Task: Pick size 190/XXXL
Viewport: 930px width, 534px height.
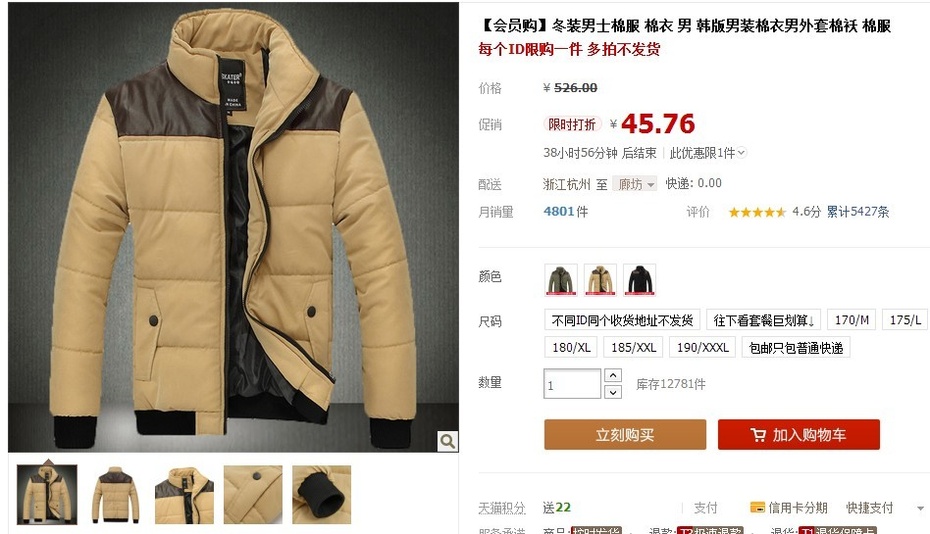Action: click(x=703, y=347)
